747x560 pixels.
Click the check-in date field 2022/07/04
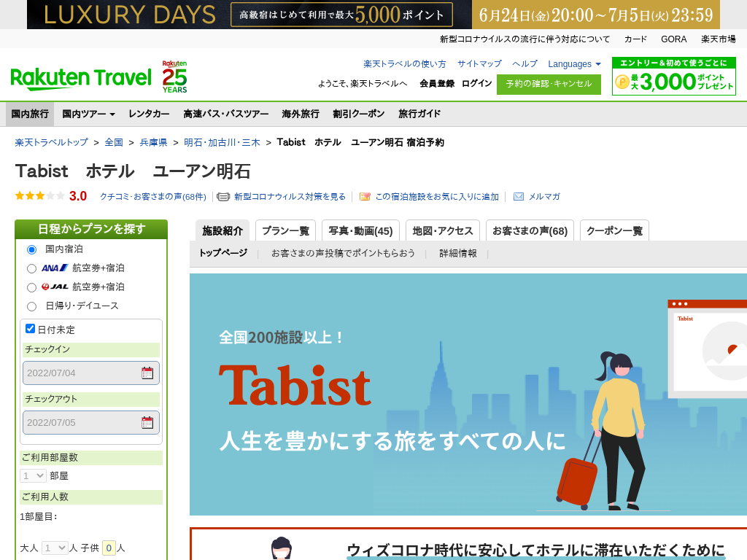pos(91,373)
